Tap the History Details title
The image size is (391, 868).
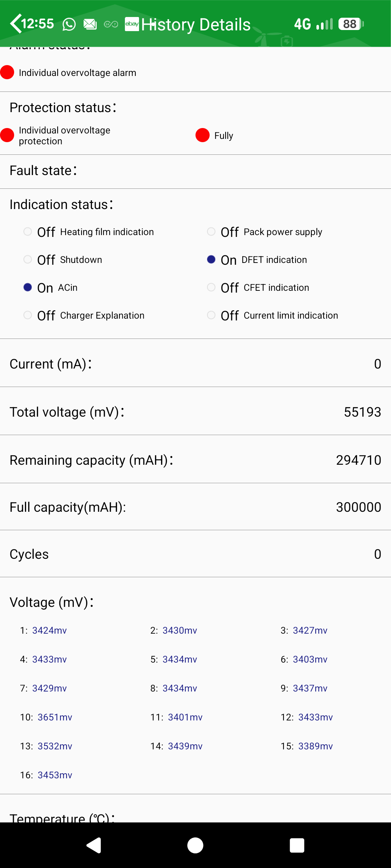196,25
